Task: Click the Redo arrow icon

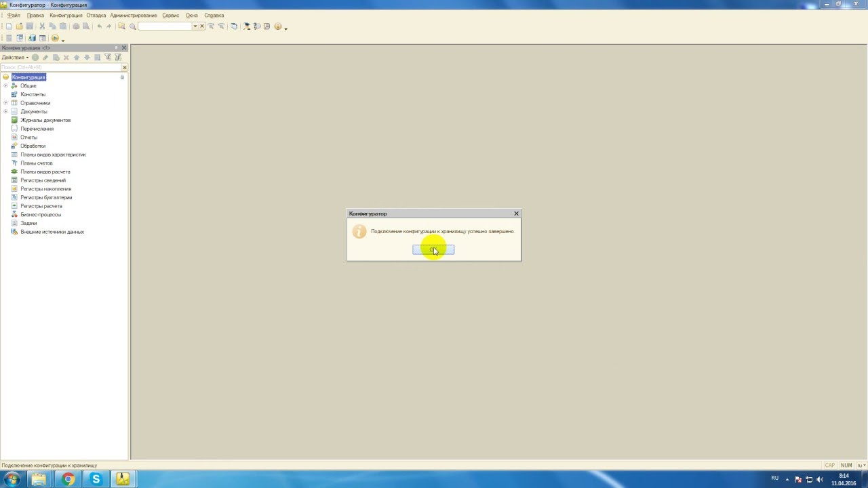Action: point(108,26)
